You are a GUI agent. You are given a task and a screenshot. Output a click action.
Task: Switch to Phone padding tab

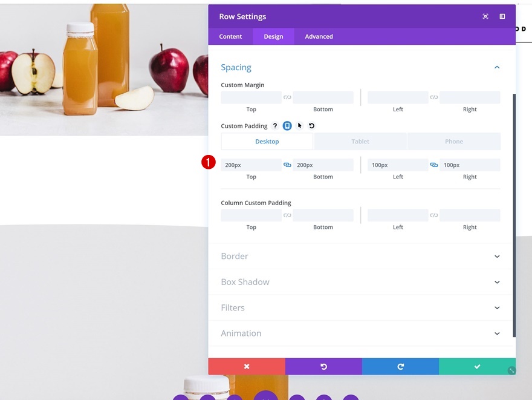[454, 142]
